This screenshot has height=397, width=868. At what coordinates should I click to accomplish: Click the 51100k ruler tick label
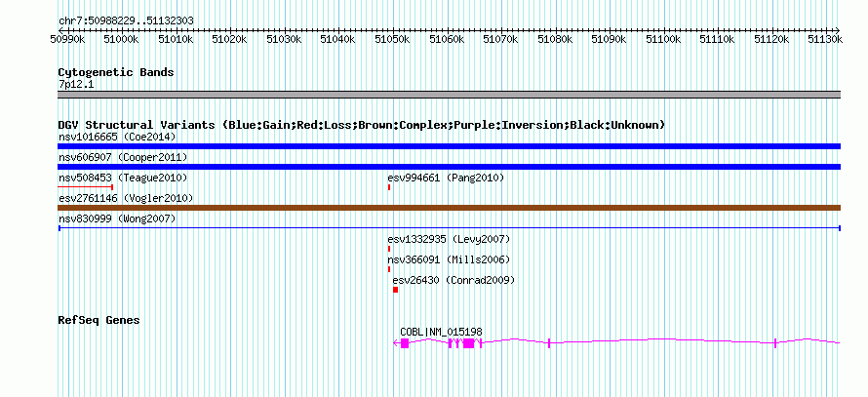click(x=663, y=39)
